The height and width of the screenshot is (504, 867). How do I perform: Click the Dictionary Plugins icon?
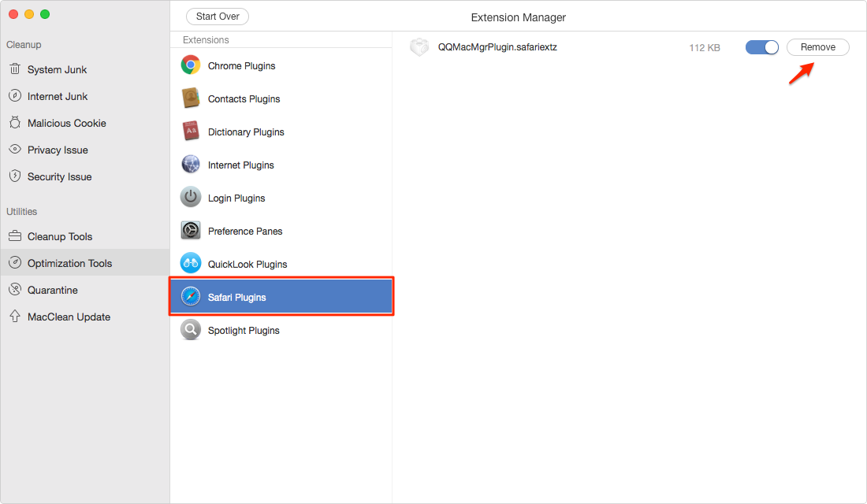coord(191,132)
